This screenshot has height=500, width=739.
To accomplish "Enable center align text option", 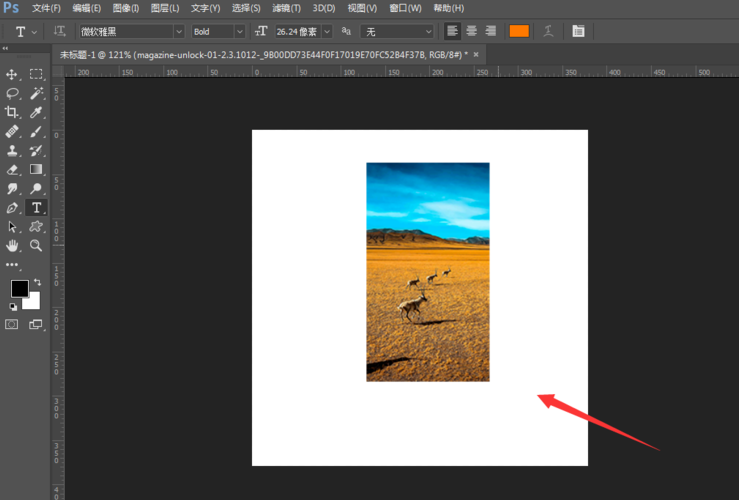I will [471, 31].
